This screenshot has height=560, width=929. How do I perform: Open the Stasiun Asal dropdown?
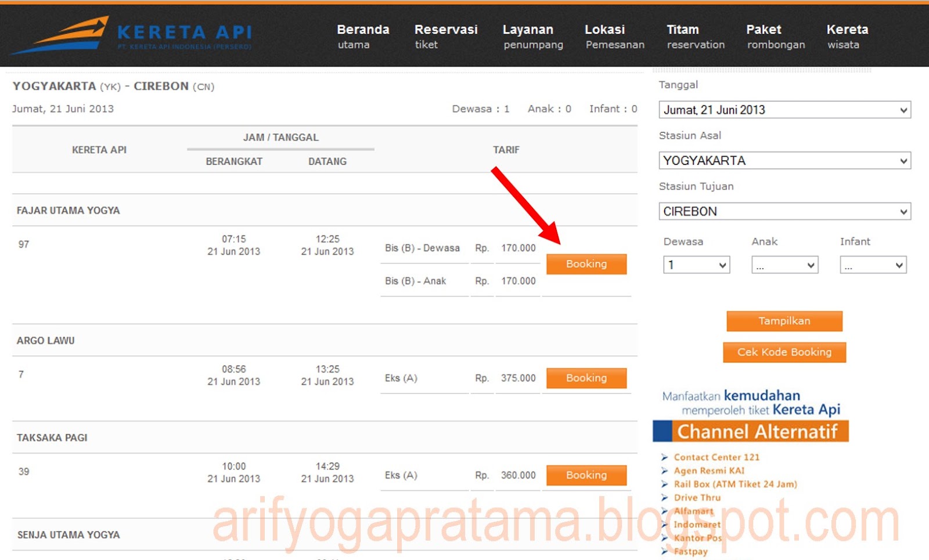coord(784,161)
